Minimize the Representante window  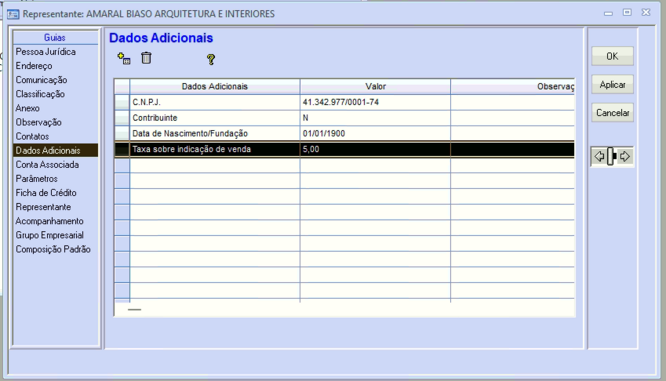[608, 13]
